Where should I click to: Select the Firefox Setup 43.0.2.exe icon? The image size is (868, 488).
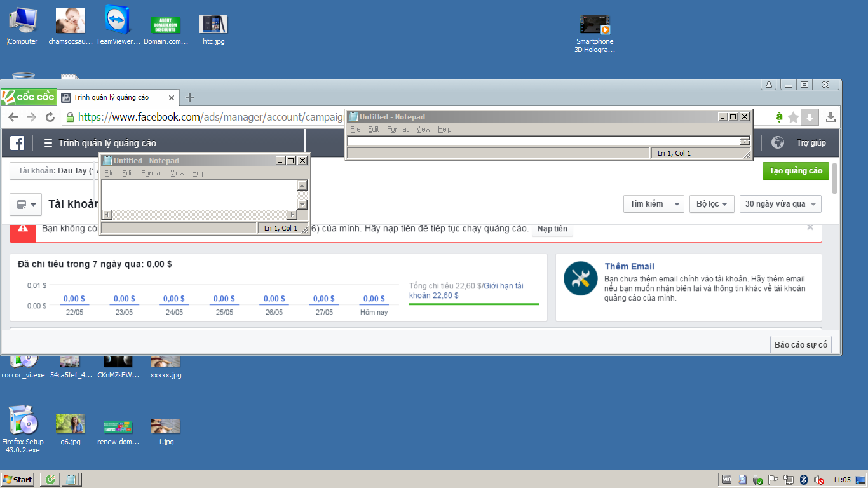[23, 430]
